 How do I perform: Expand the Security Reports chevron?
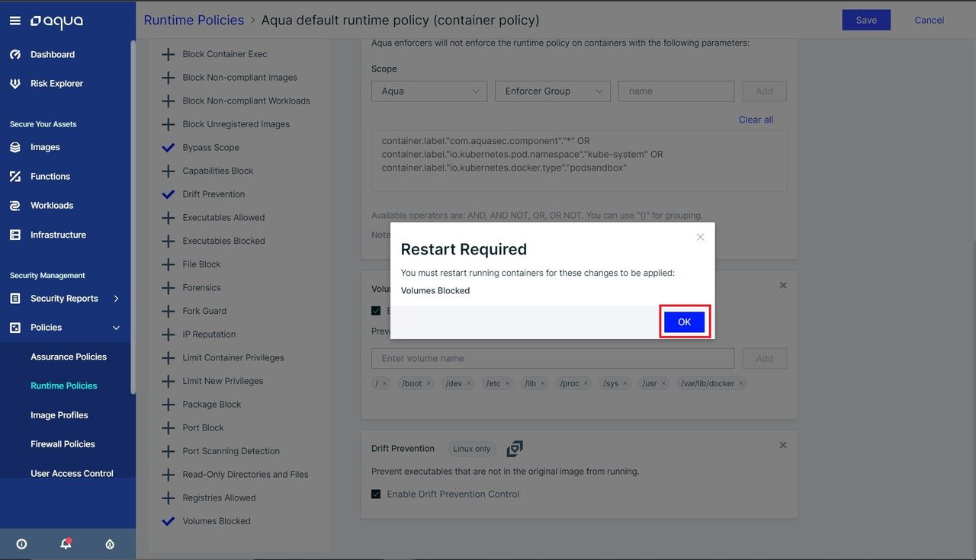116,299
